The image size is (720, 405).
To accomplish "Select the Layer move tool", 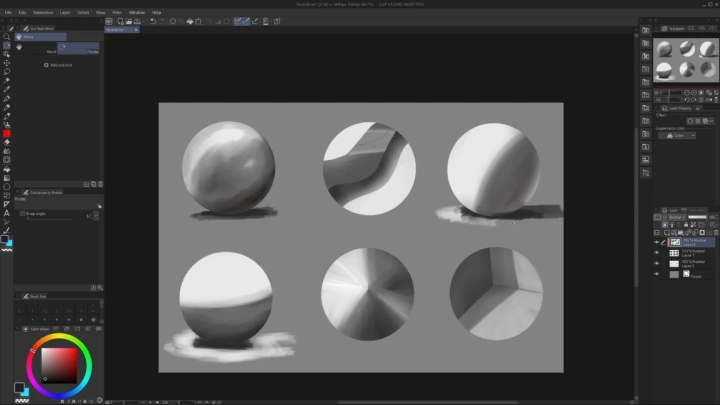I will pos(7,63).
